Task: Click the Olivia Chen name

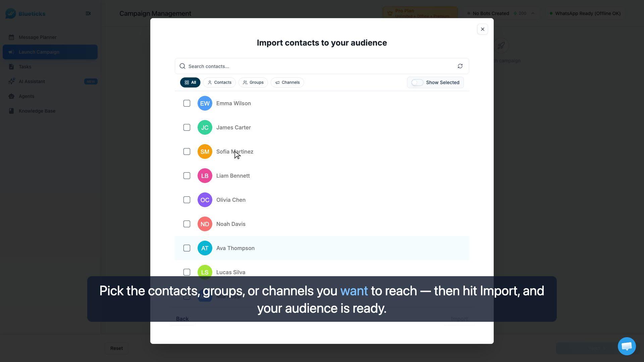Action: pos(231,200)
